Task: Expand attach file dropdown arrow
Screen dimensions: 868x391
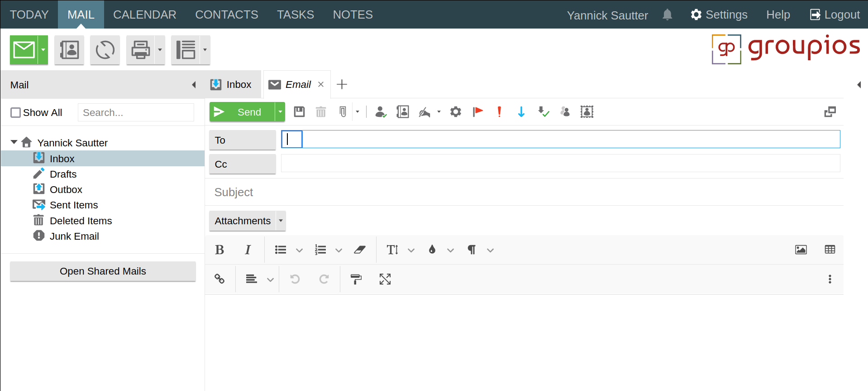Action: click(358, 111)
